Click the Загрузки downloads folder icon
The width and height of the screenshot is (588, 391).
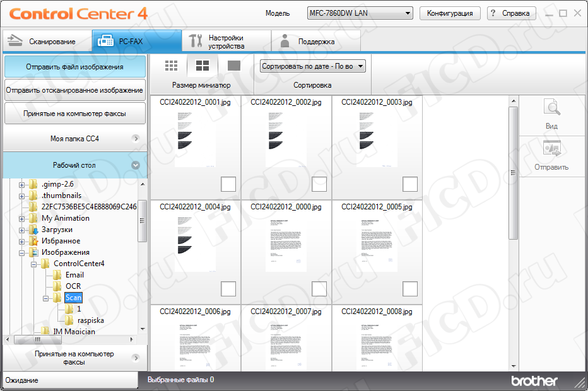[33, 230]
